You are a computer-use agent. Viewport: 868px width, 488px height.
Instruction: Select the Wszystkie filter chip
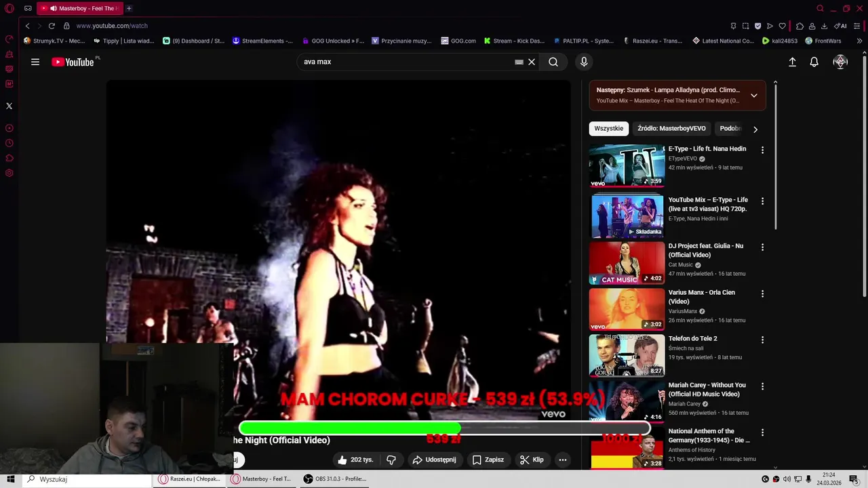pyautogui.click(x=609, y=128)
